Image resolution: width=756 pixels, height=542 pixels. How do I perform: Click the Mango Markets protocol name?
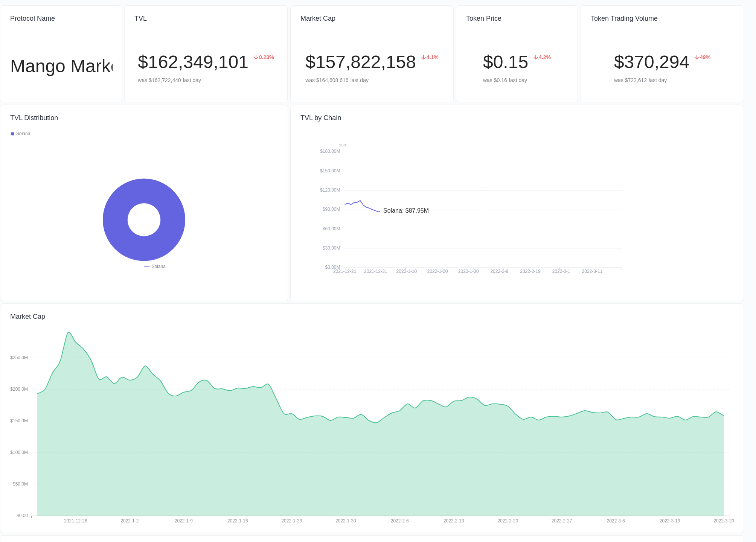tap(61, 66)
